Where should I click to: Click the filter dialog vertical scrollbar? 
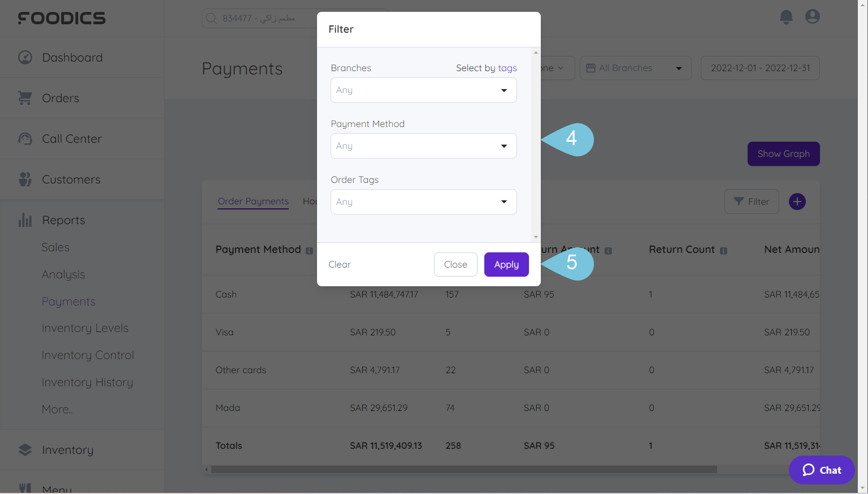click(x=536, y=145)
